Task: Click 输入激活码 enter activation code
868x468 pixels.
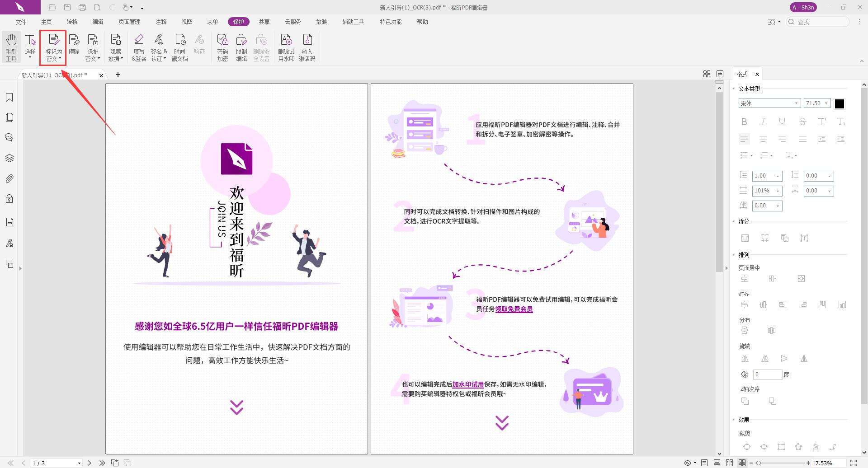Action: point(307,47)
